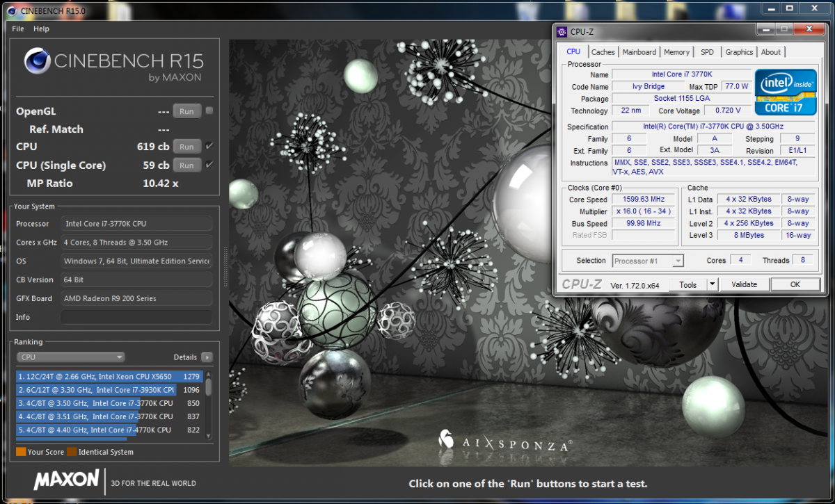Viewport: 835px width, 504px height.
Task: Click the Processor field Intel Core i7-3770K CPU
Action: (x=136, y=224)
